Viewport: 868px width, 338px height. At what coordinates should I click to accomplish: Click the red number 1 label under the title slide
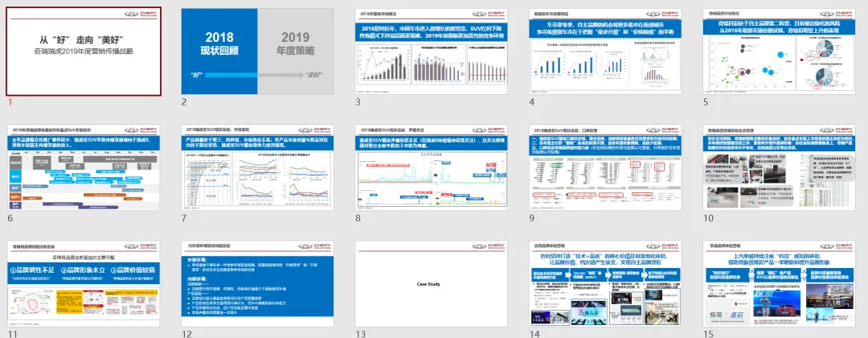10,102
